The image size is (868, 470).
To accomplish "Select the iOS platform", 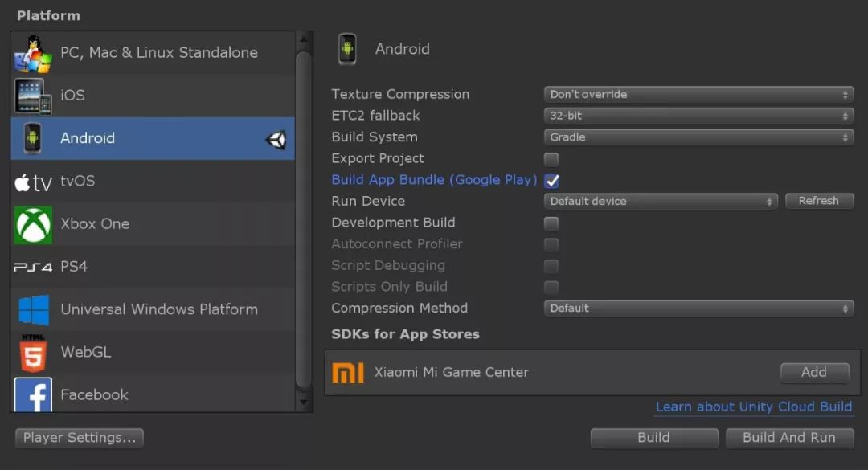I will tap(153, 96).
